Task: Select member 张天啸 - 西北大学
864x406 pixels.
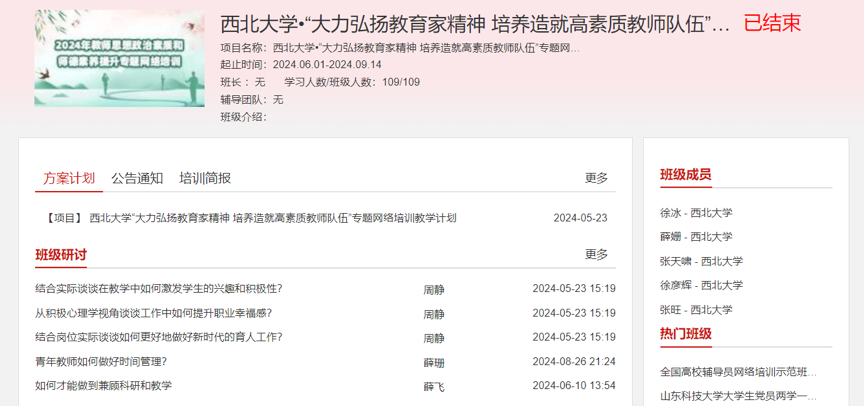Action: (701, 261)
